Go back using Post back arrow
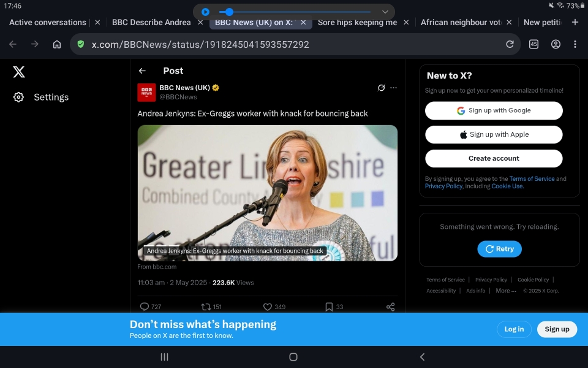 point(142,71)
